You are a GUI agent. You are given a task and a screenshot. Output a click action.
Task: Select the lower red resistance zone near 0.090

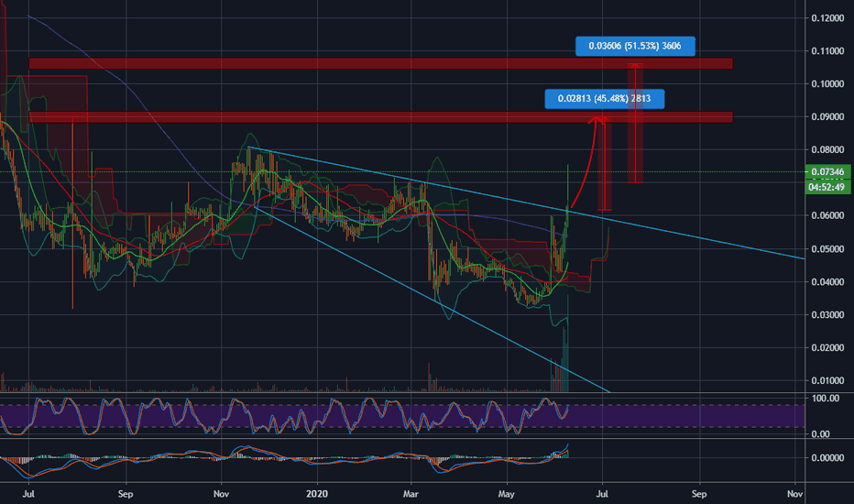380,117
